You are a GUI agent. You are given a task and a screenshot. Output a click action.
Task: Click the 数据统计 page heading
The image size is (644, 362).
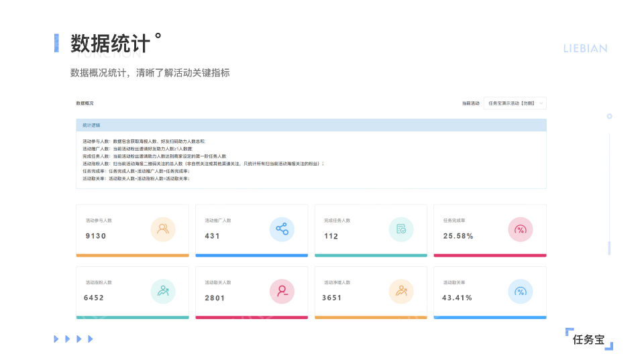pyautogui.click(x=110, y=44)
